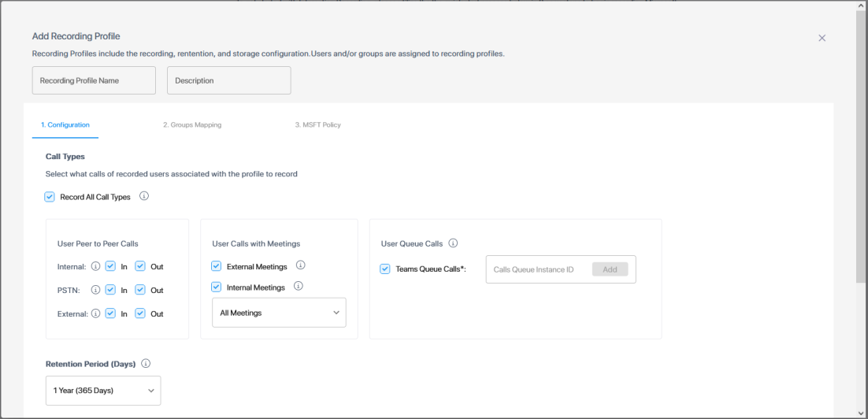Viewport: 868px width, 419px height.
Task: Click info icon next to Record All Call Types
Action: (x=144, y=197)
